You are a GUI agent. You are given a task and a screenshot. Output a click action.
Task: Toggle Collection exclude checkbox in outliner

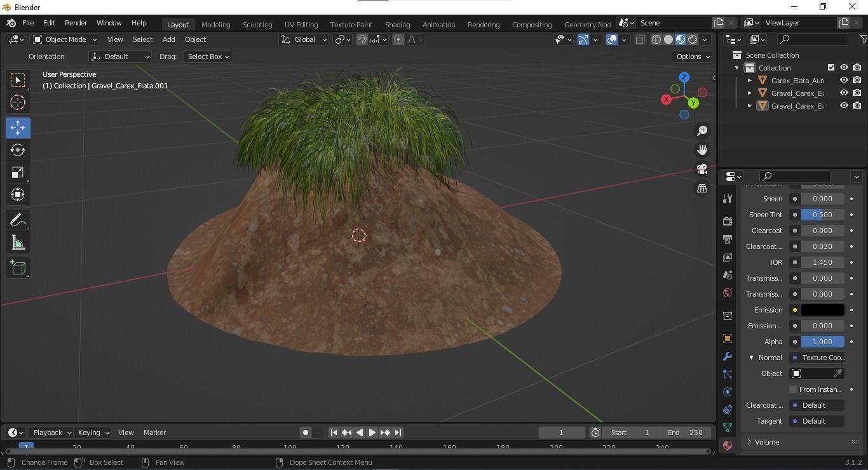831,67
